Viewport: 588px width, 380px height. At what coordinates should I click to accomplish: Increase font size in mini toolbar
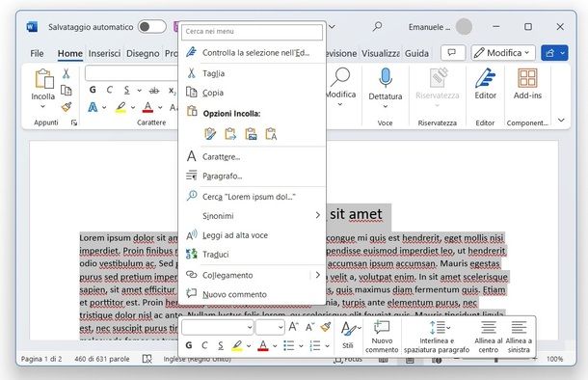(293, 327)
